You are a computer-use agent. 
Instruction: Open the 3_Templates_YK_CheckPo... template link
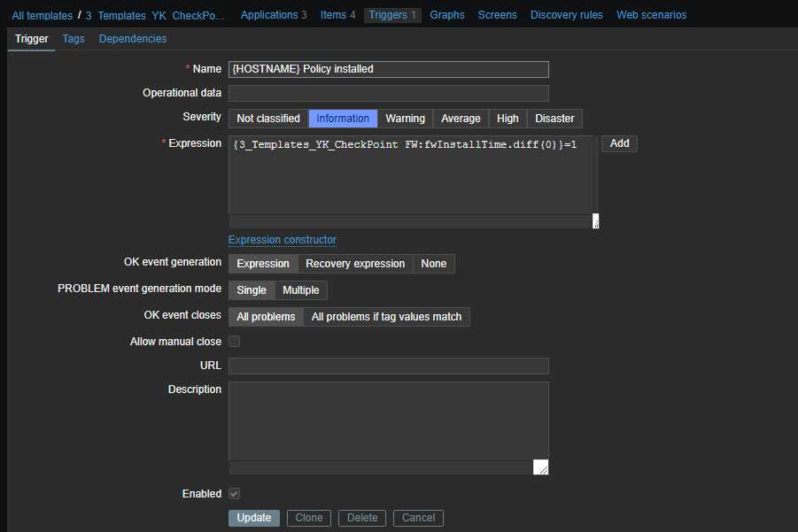[x=155, y=15]
